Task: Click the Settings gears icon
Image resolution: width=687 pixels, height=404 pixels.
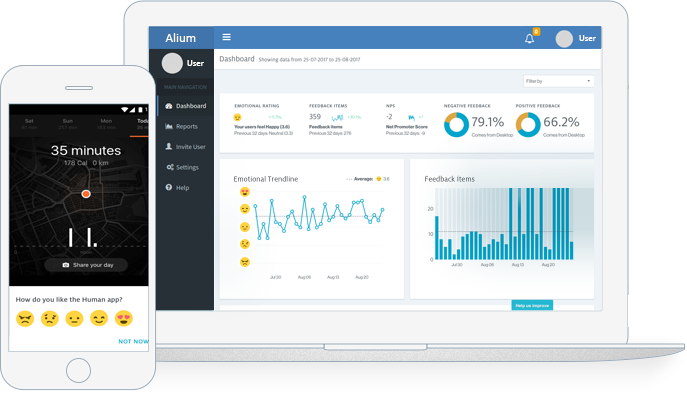Action: pyautogui.click(x=170, y=167)
